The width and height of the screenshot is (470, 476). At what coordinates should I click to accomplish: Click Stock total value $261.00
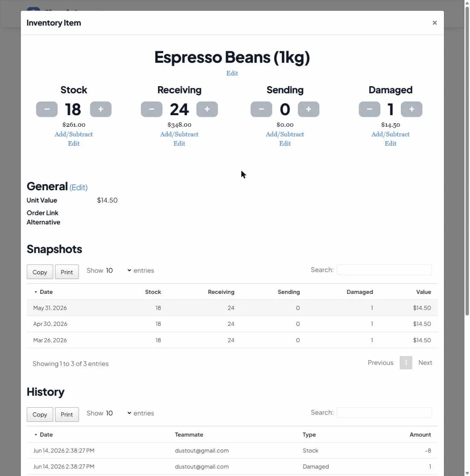tap(74, 125)
